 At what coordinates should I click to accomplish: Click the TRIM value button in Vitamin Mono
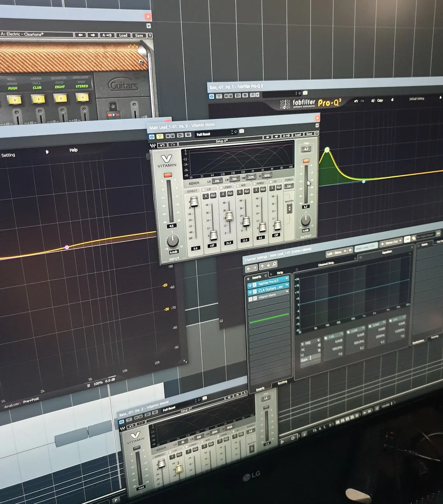[306, 149]
